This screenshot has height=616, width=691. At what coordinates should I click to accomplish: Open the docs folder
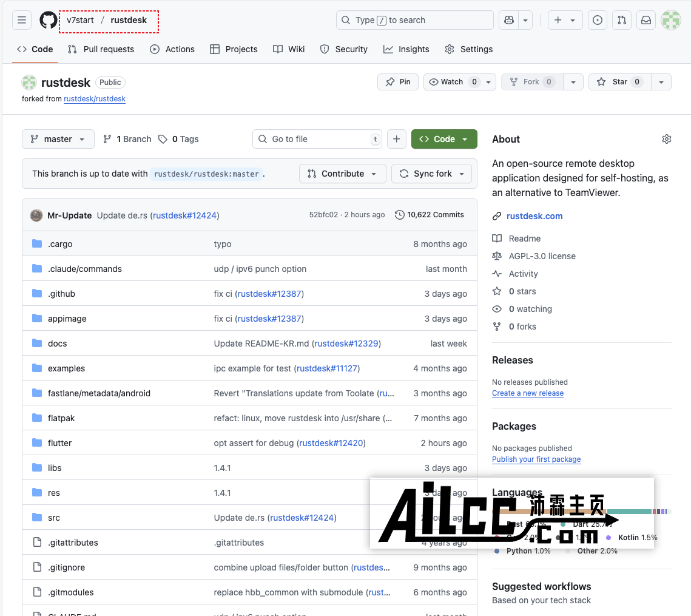click(57, 344)
